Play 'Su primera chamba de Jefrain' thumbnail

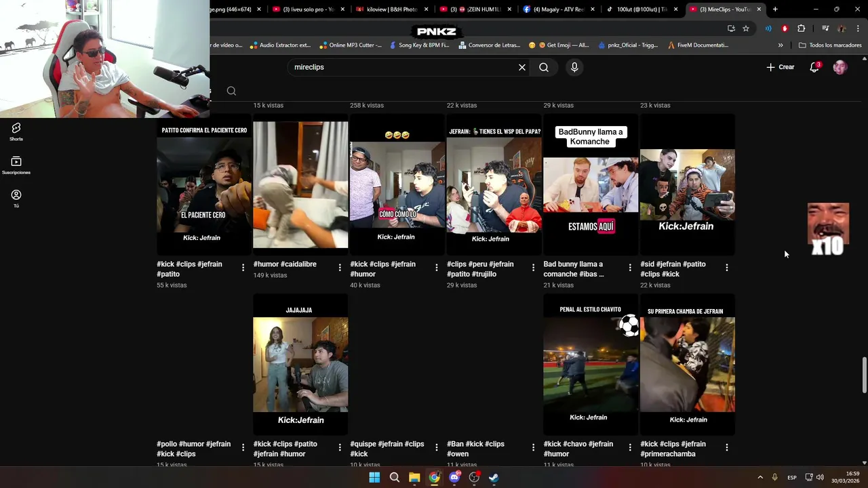click(688, 365)
